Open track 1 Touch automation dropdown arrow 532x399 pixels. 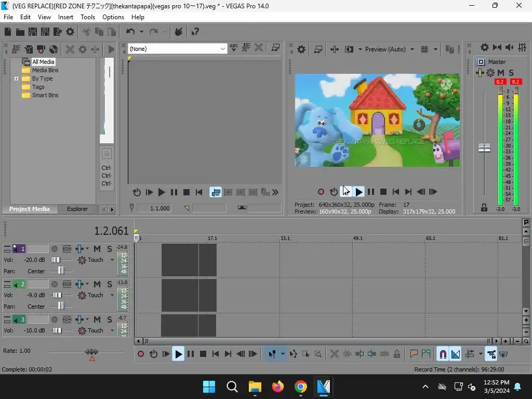[x=112, y=260]
